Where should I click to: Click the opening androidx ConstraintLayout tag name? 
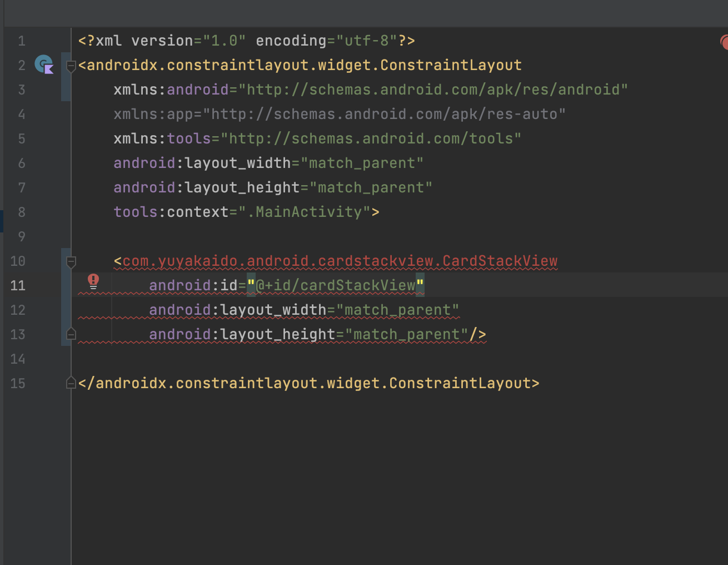pyautogui.click(x=305, y=65)
